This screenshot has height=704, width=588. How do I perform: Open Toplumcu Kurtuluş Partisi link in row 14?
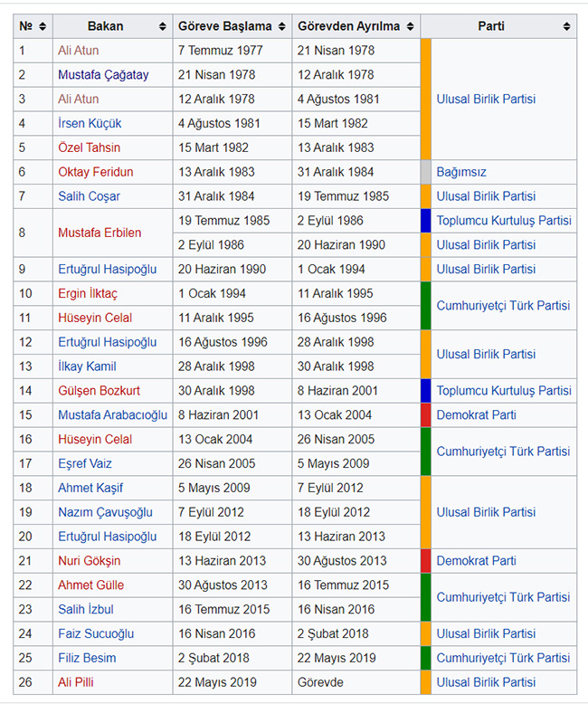pos(504,391)
